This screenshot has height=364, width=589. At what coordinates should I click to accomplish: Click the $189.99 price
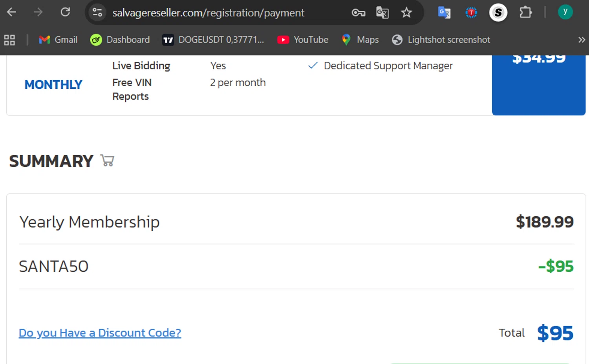pyautogui.click(x=545, y=222)
